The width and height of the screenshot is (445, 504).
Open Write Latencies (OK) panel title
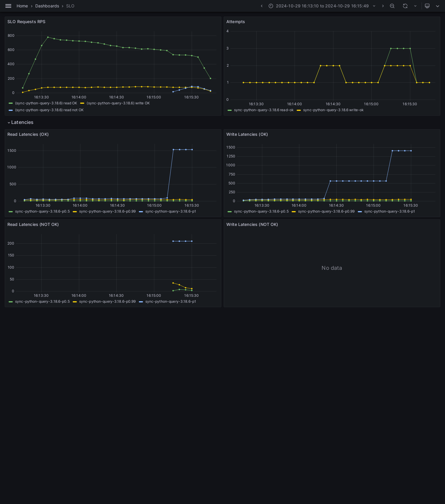pyautogui.click(x=247, y=134)
